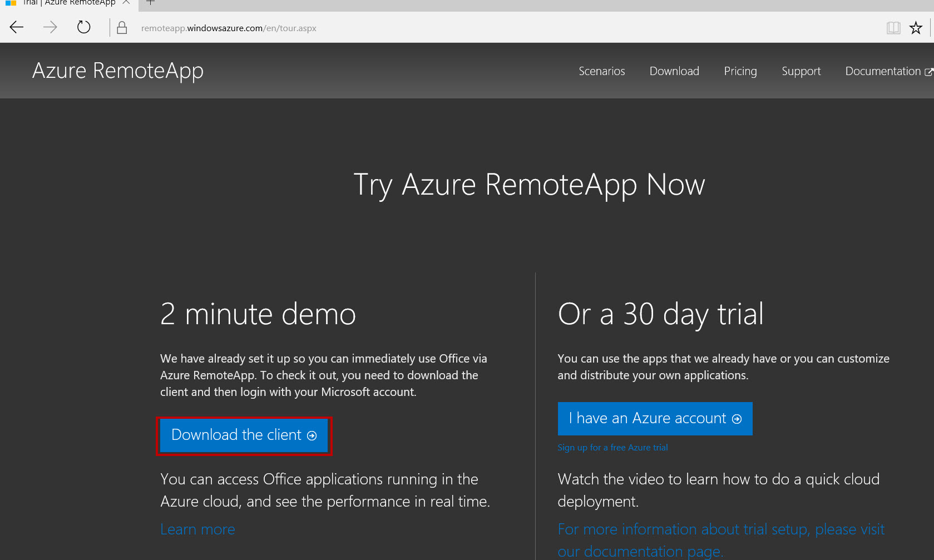This screenshot has width=934, height=560.
Task: Open the Pricing page
Action: 740,71
